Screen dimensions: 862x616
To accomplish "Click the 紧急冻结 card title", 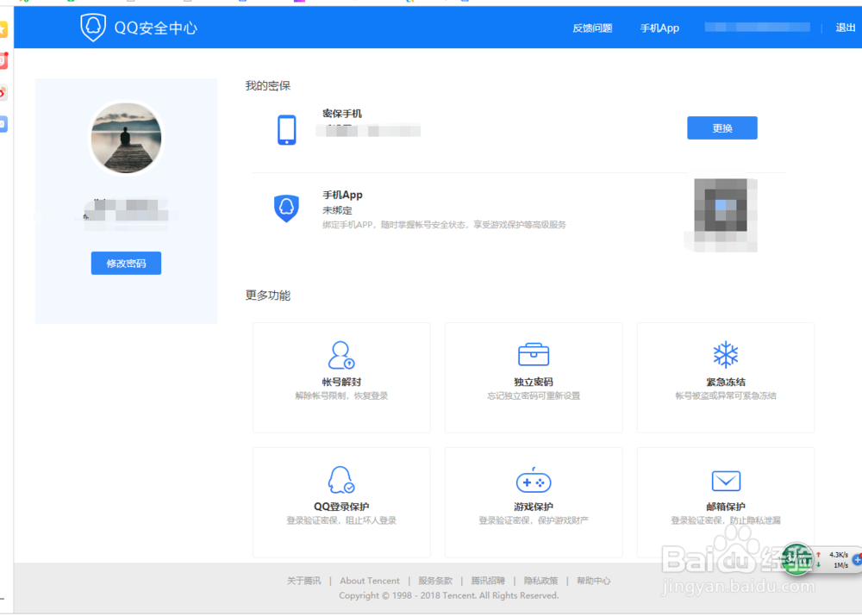I will (726, 382).
